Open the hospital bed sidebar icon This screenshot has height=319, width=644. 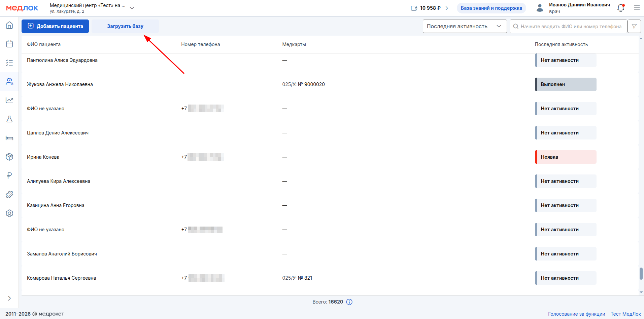tap(9, 138)
